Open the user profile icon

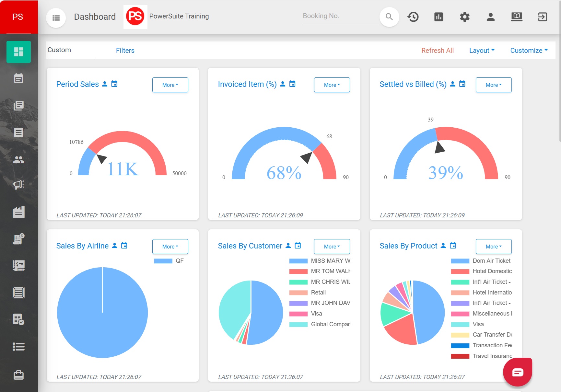[491, 17]
